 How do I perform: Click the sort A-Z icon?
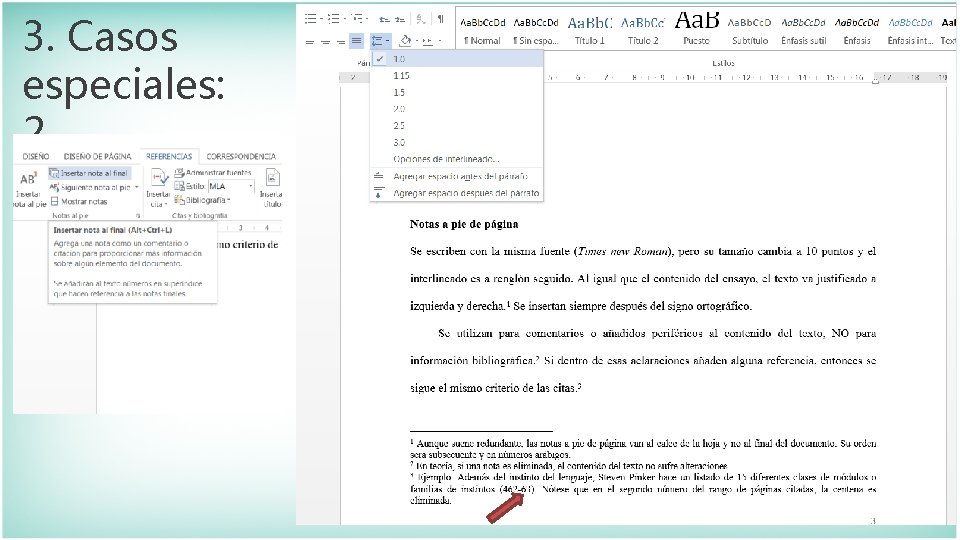(x=421, y=19)
